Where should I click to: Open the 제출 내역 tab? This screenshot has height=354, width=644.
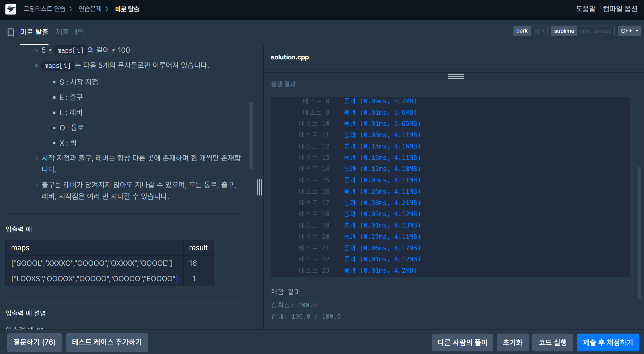70,32
